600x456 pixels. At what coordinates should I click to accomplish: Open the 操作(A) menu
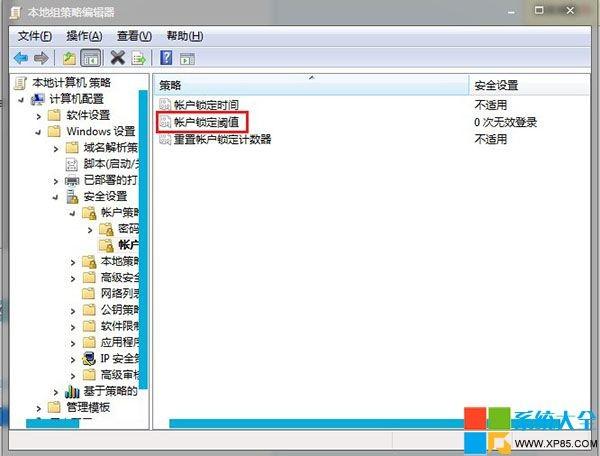[x=84, y=36]
